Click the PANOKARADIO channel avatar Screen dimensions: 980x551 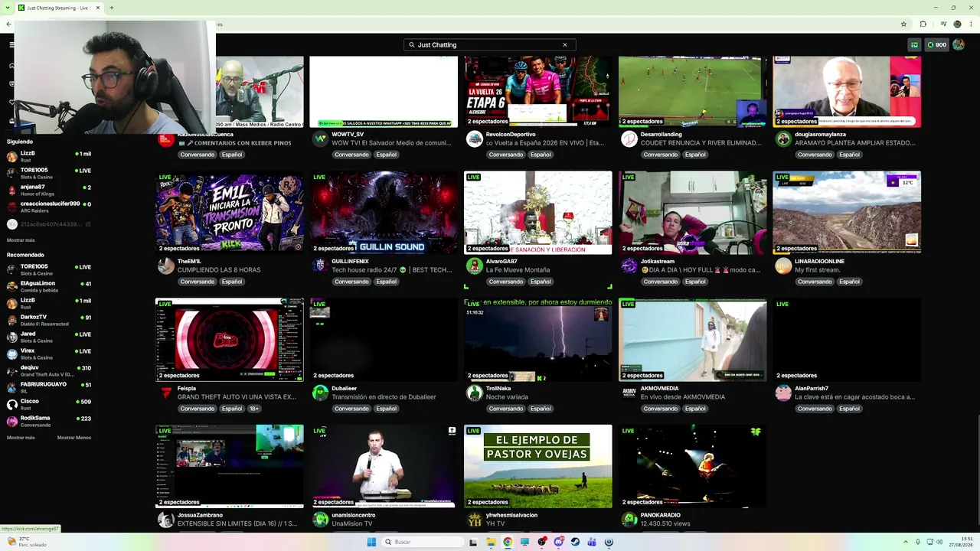[x=629, y=520]
